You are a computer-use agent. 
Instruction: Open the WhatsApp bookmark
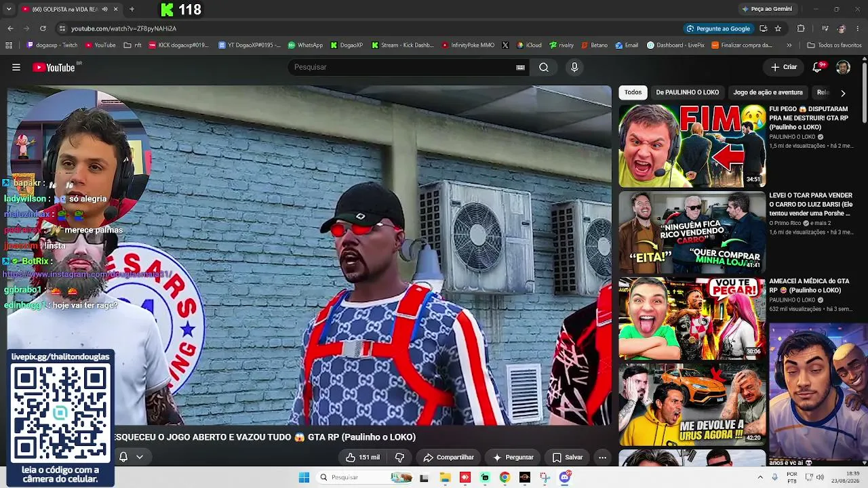[305, 45]
